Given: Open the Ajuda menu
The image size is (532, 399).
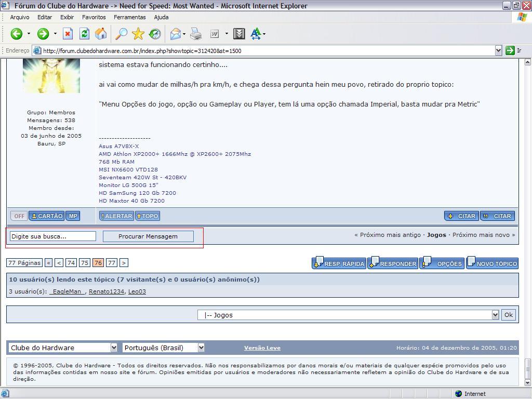Looking at the screenshot, I should click(x=161, y=17).
